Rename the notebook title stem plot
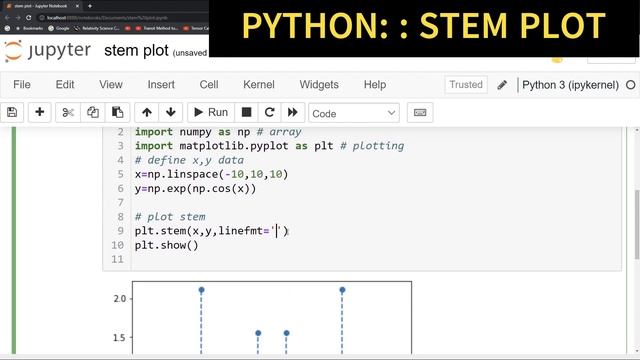This screenshot has height=360, width=640. (136, 51)
